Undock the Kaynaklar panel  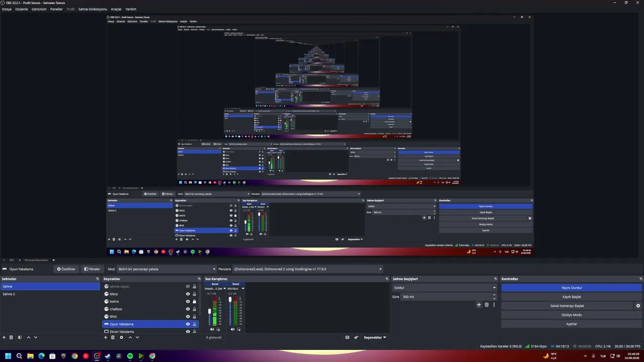[199, 279]
